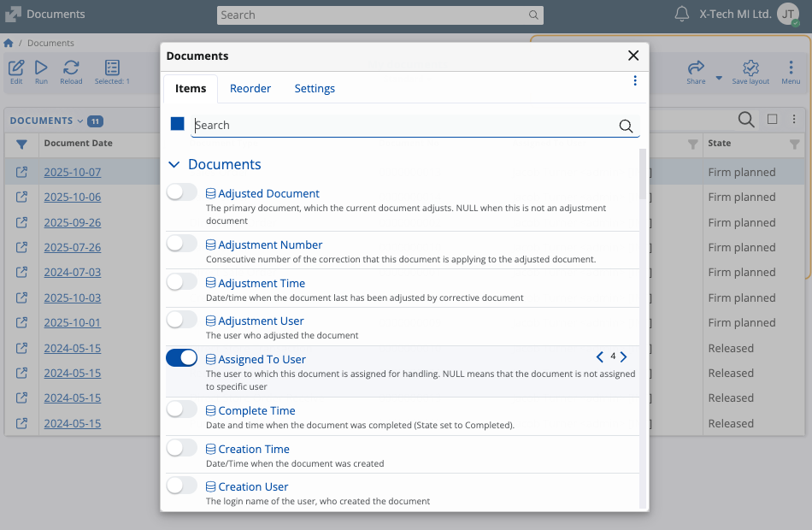Expand the DOCUMENTS grid title dropdown
Viewport: 812px width, 530px height.
[x=80, y=121]
